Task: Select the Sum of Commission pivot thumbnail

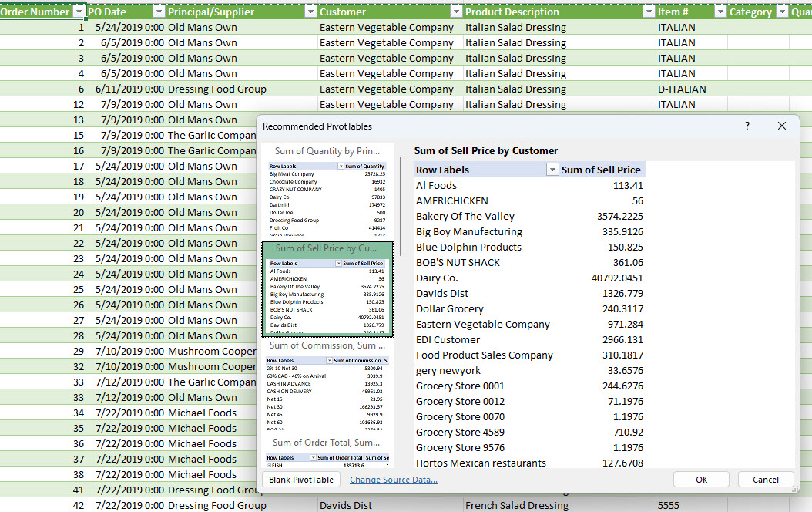Action: pos(327,385)
